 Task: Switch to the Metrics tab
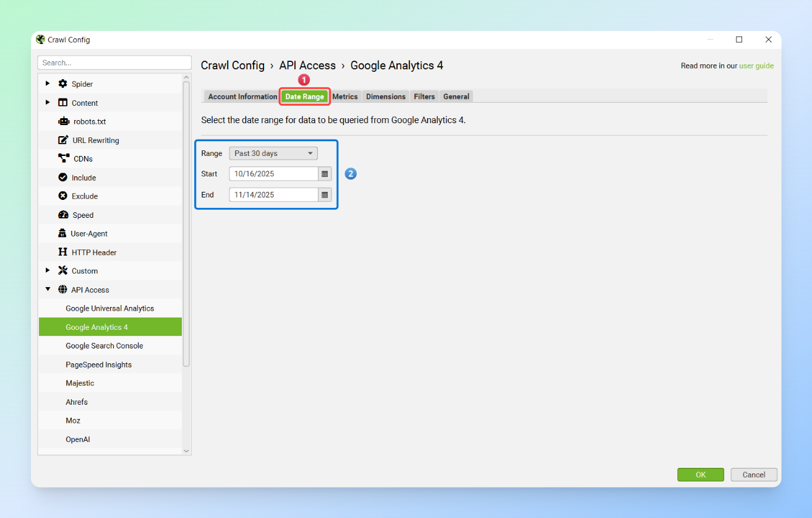(345, 97)
